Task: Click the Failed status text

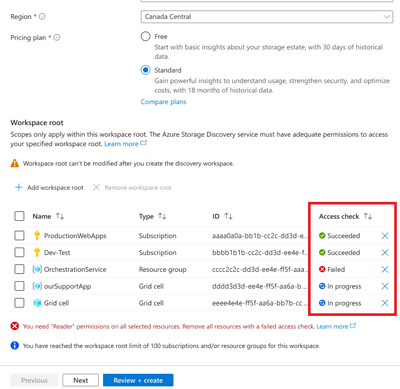Action: [x=336, y=269]
